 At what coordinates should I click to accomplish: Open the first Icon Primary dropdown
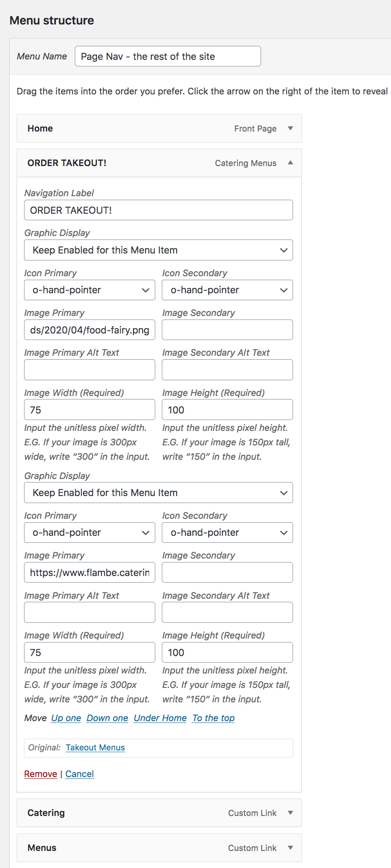pyautogui.click(x=90, y=290)
